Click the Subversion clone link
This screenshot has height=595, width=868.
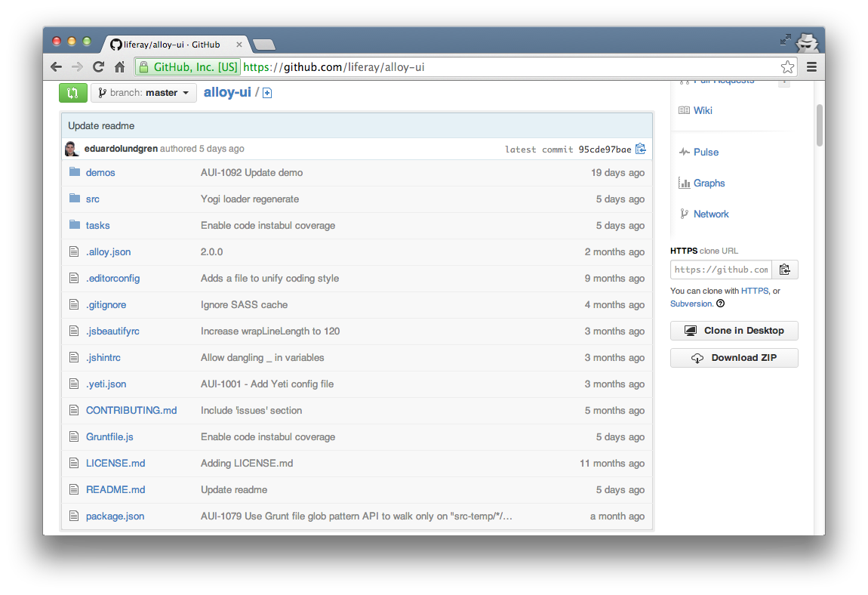pos(691,304)
